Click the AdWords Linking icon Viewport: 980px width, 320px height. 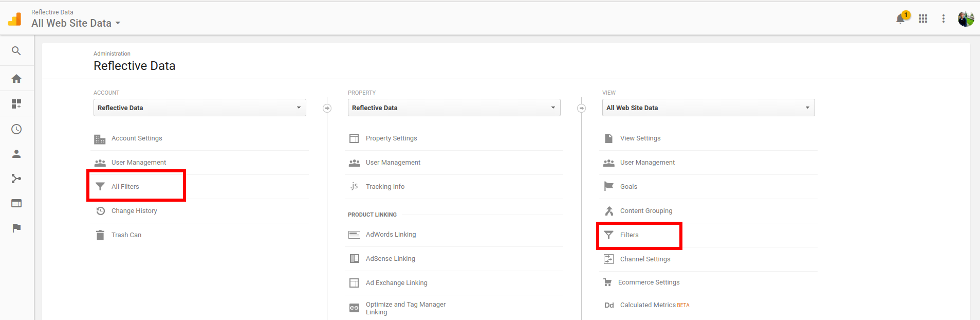(354, 235)
